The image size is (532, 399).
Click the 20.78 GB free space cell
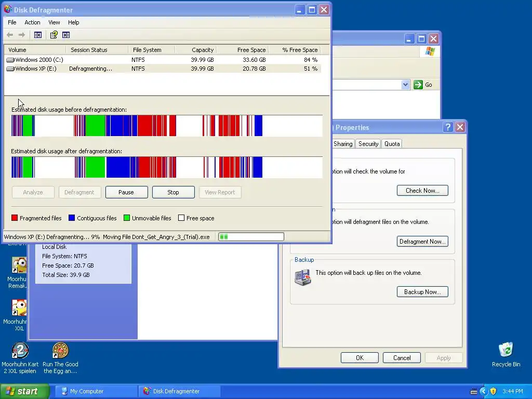click(x=254, y=69)
